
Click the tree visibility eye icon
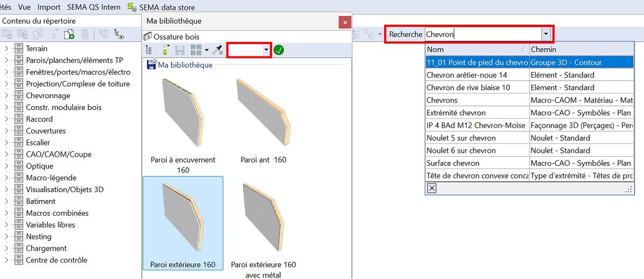click(119, 34)
